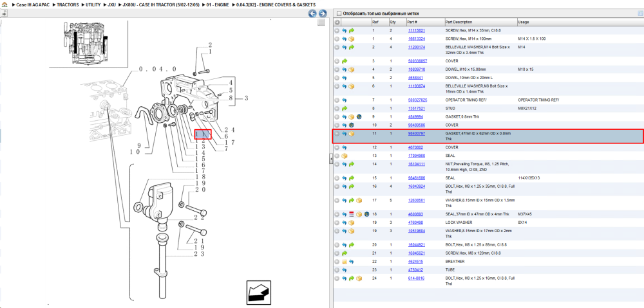Click the box icon for part 10839710
The width and height of the screenshot is (644, 308).
(x=351, y=69)
